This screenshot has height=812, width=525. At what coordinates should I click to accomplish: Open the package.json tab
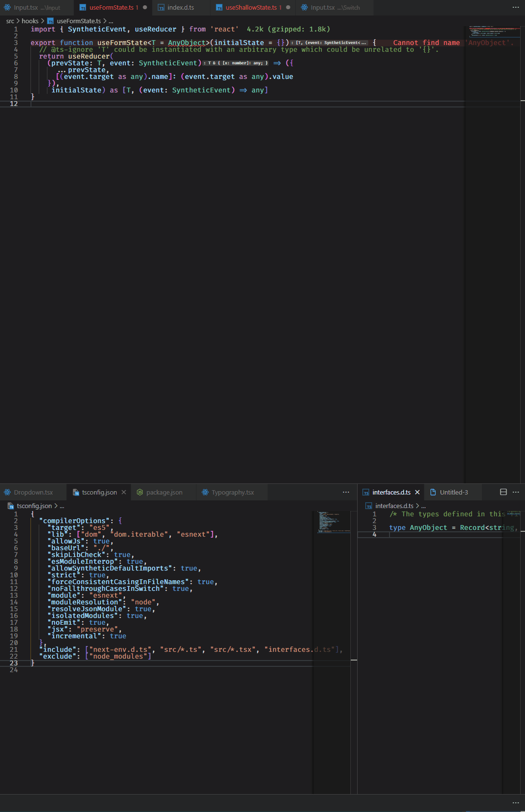point(164,492)
